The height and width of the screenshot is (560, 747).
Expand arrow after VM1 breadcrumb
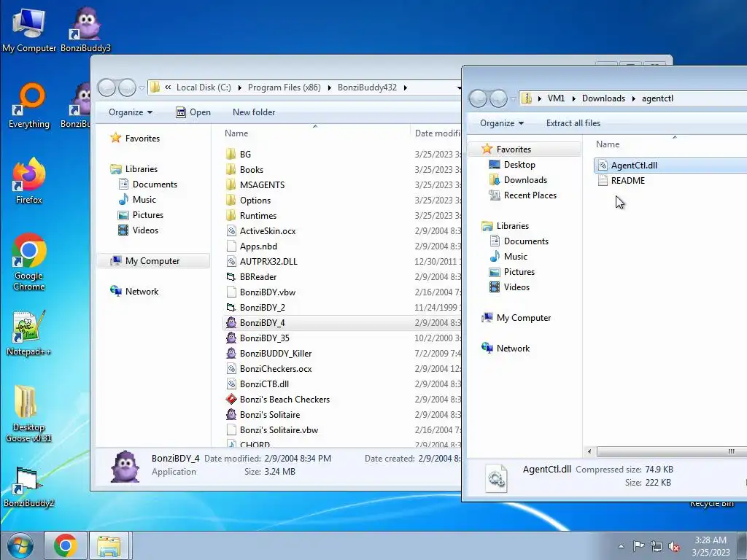pyautogui.click(x=573, y=98)
